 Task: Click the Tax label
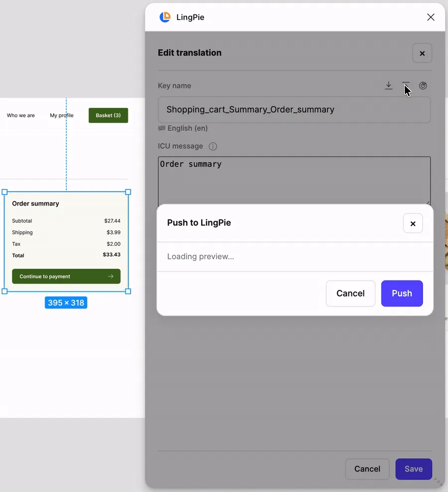[x=16, y=244]
